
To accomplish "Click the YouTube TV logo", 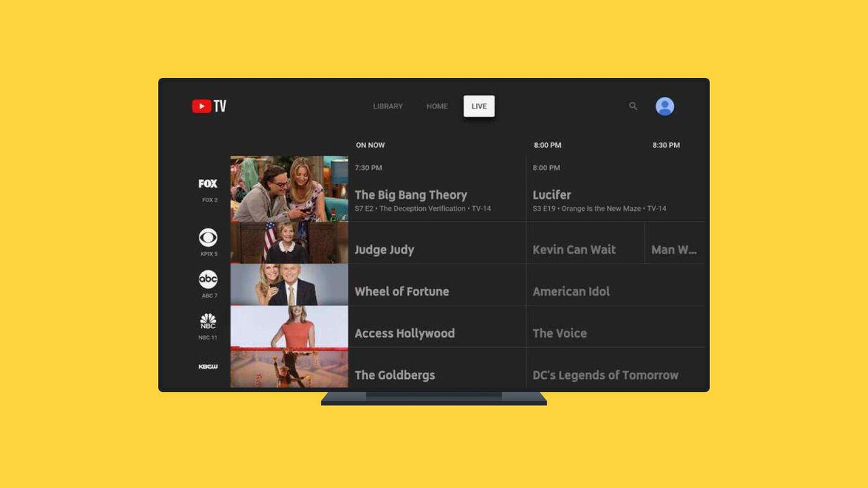I will coord(209,106).
